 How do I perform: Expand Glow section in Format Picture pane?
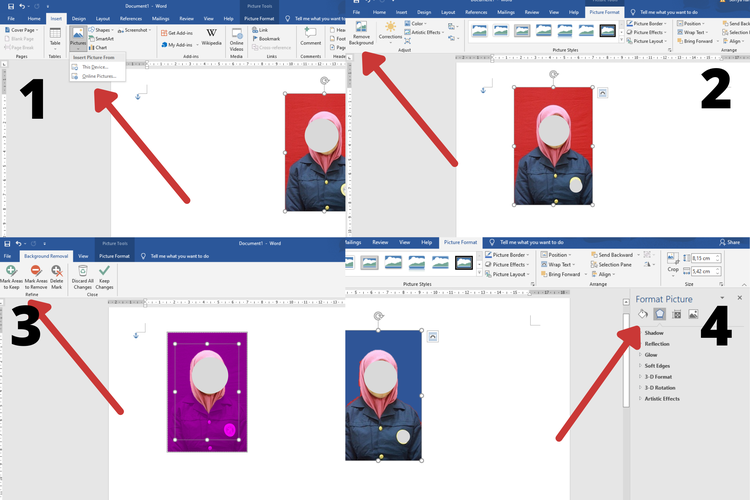click(649, 355)
